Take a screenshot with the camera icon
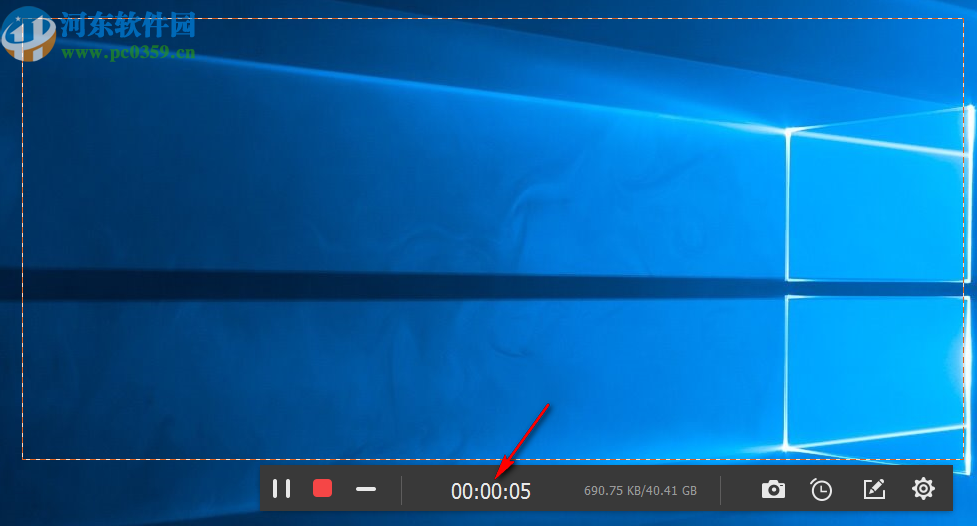The width and height of the screenshot is (977, 526). point(773,489)
